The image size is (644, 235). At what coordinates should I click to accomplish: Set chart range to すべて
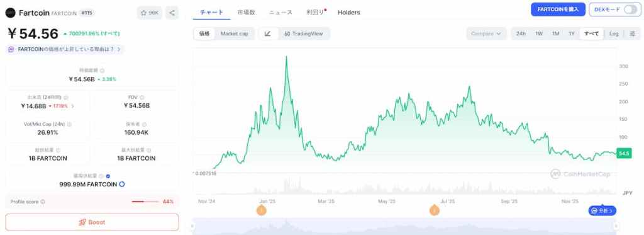(591, 34)
